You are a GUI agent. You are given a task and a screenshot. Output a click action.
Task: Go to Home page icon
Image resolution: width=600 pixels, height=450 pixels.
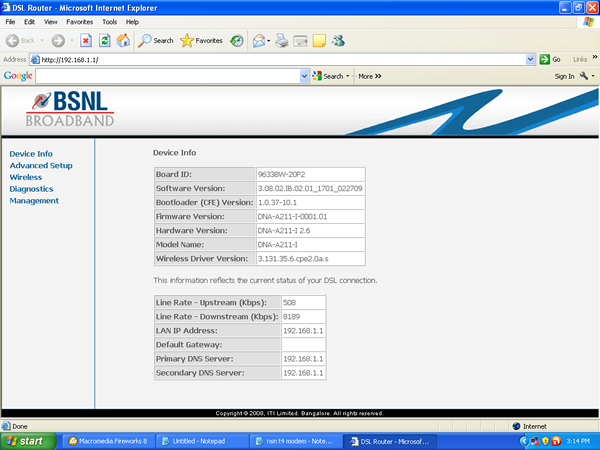pyautogui.click(x=123, y=41)
